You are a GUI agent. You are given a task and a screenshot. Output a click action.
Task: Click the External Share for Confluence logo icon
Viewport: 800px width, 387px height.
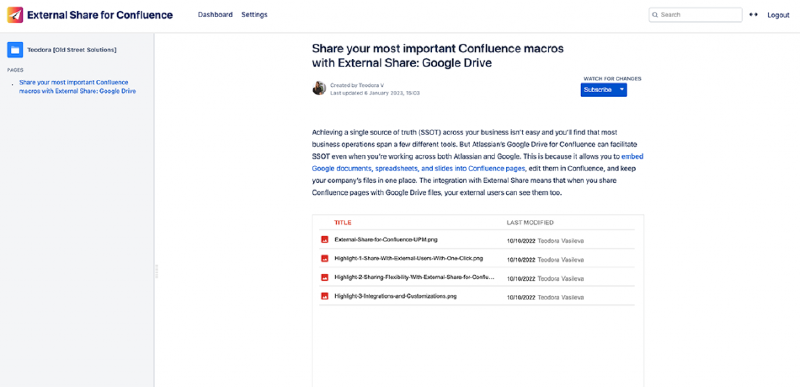15,15
